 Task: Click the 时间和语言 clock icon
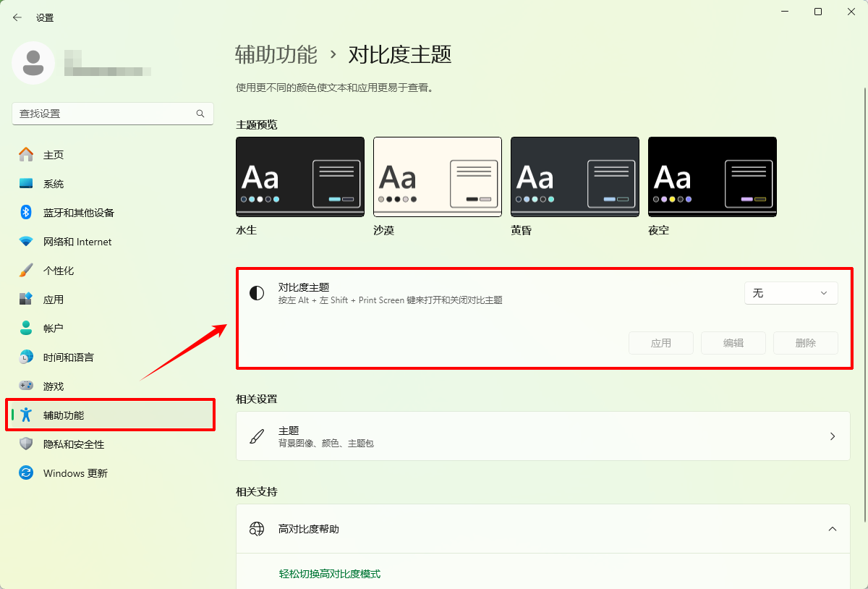tap(26, 357)
